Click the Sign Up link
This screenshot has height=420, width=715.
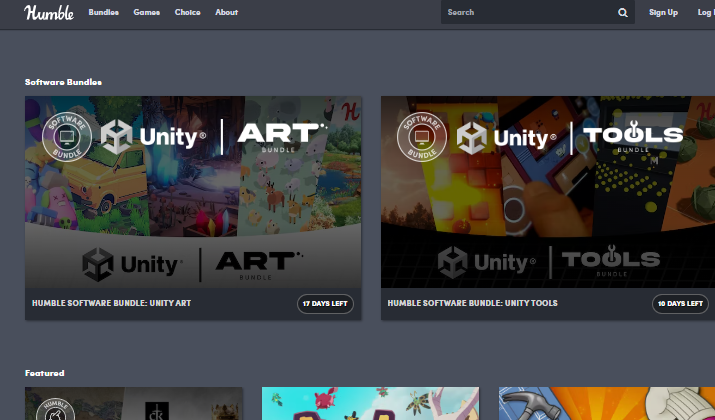pos(663,12)
